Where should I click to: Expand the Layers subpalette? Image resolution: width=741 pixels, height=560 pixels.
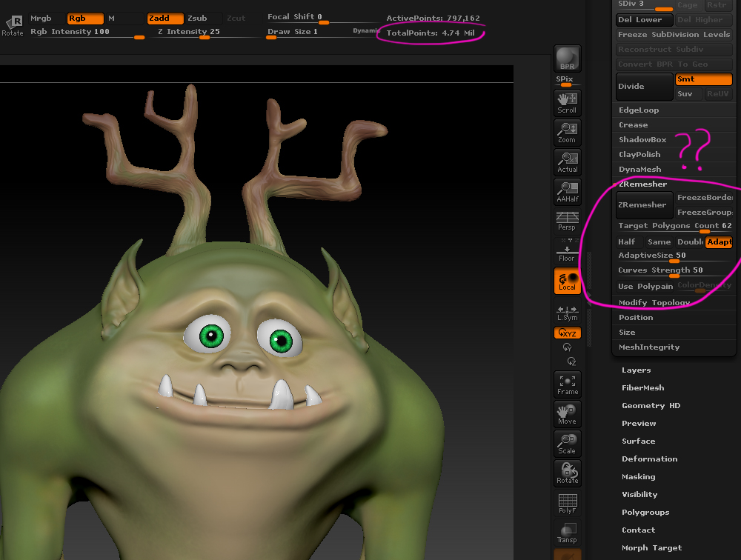pyautogui.click(x=636, y=370)
